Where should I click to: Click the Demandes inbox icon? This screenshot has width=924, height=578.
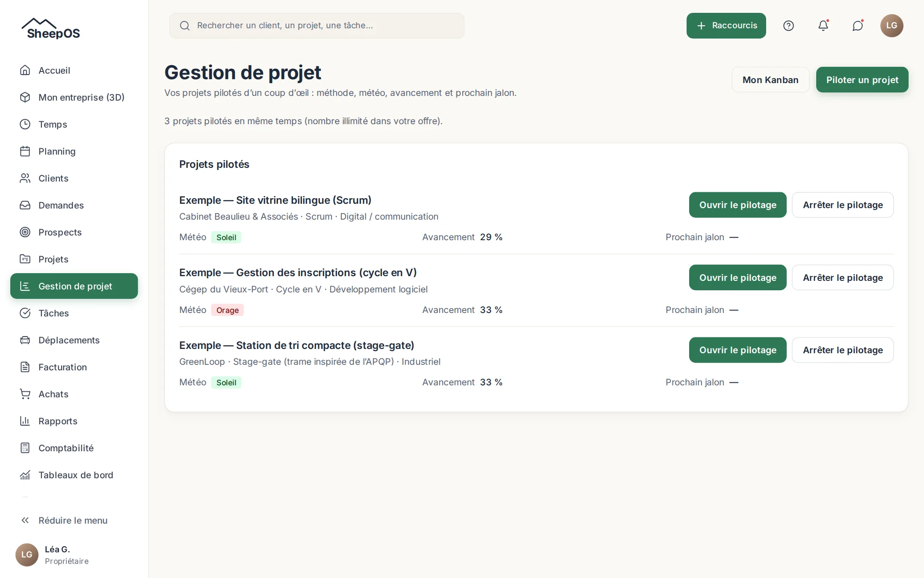click(25, 205)
